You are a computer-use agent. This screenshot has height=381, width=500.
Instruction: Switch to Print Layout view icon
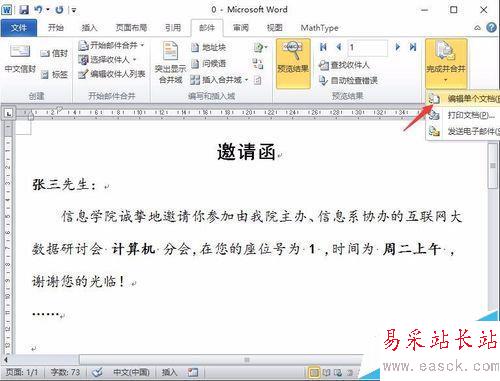pyautogui.click(x=314, y=372)
